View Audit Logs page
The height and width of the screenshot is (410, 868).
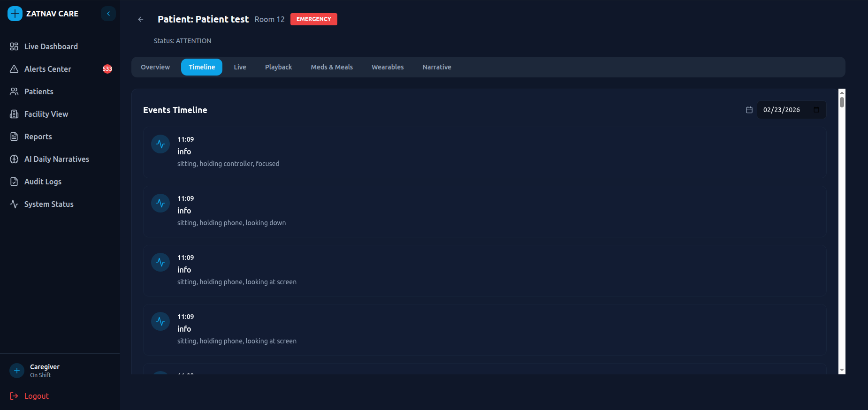tap(43, 182)
